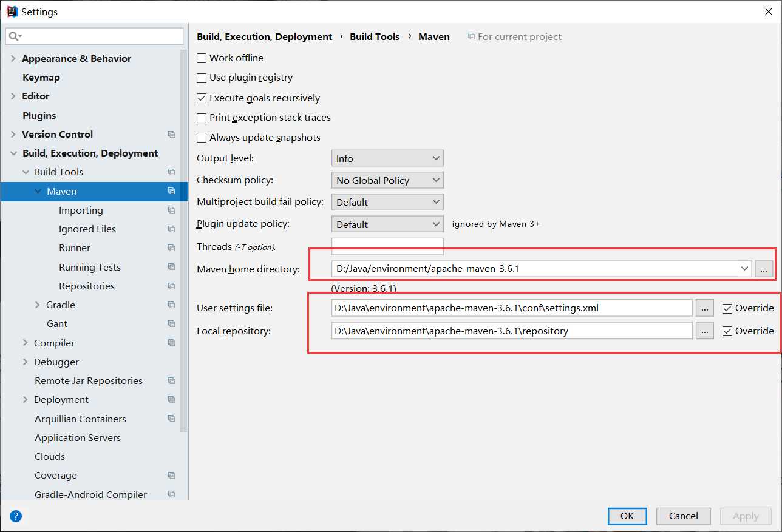Expand the Compiler node
782x532 pixels.
25,343
